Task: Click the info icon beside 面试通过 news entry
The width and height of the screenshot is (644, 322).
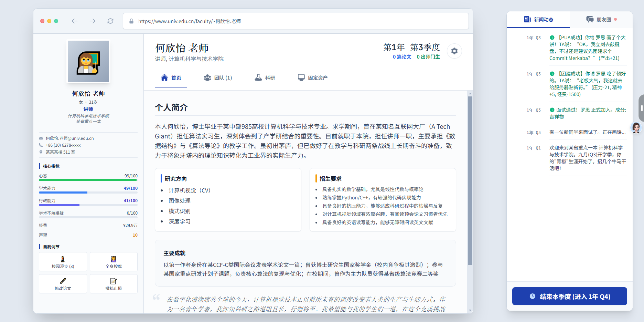Action: click(x=552, y=110)
